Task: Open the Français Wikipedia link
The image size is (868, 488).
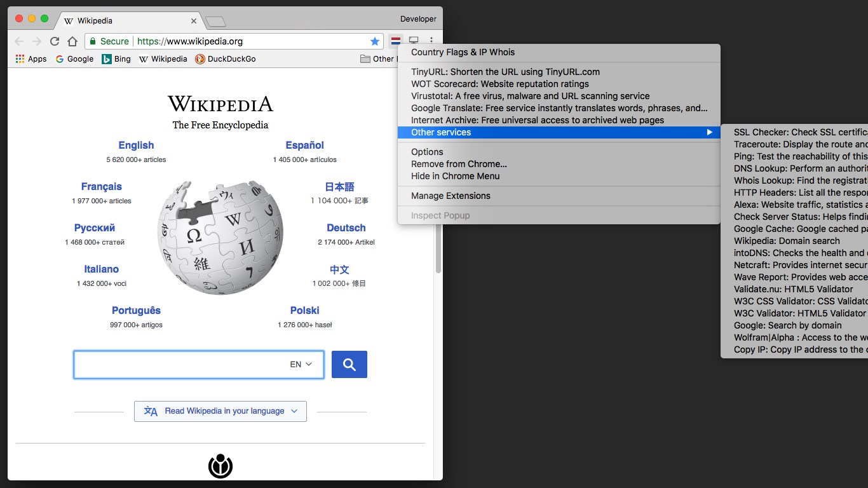Action: (102, 187)
